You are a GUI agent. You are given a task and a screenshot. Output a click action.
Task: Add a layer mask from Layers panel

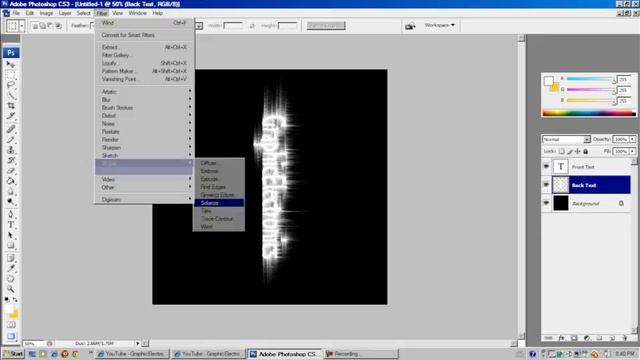574,338
